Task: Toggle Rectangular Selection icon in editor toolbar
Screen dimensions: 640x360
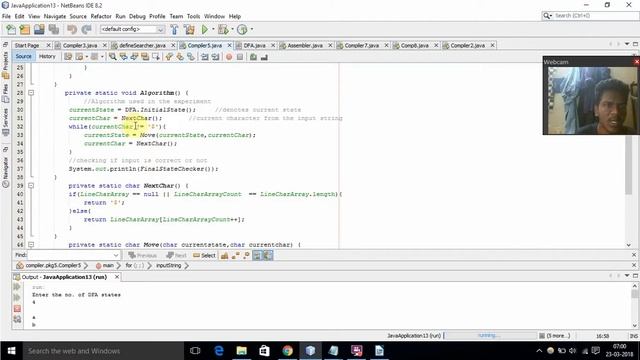Action: point(156,57)
